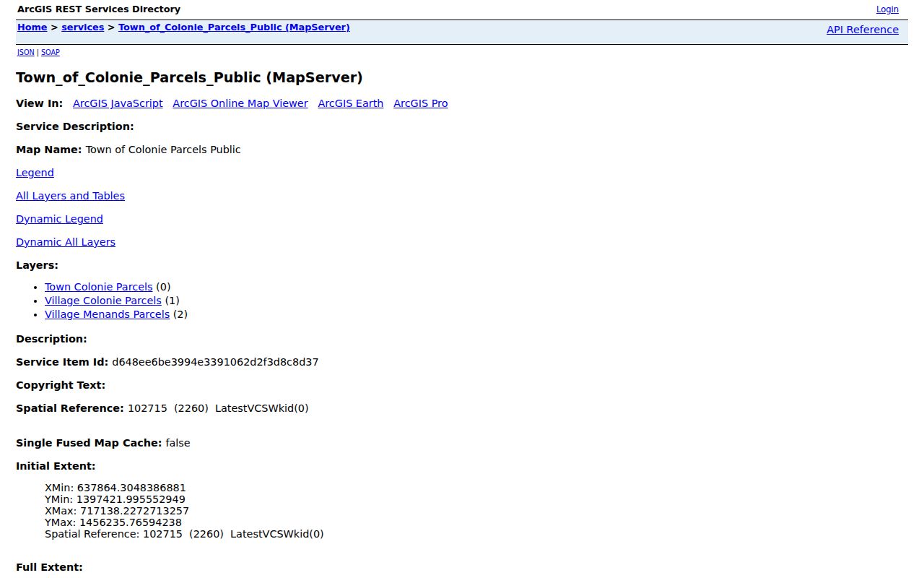Click the YMin value 1397421.995552949
Viewport: 924px width, 578px height.
[x=131, y=499]
